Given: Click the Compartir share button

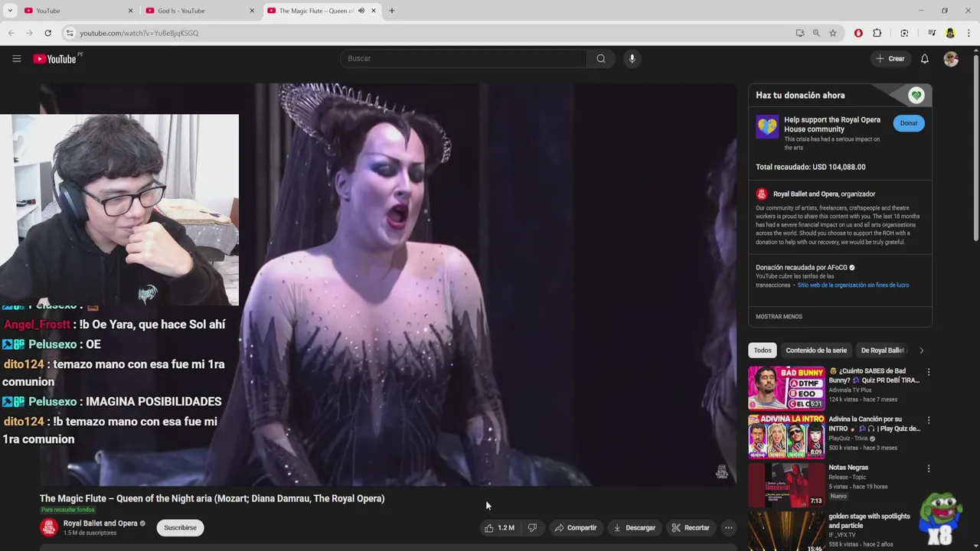Looking at the screenshot, I should [576, 527].
